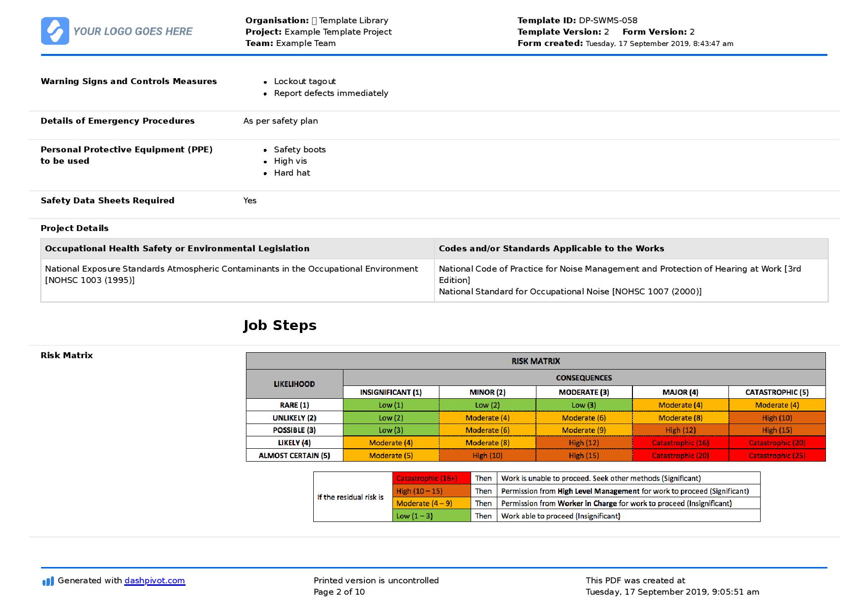Open the dashpivot.com link
This screenshot has height=613, width=868.
tap(154, 581)
